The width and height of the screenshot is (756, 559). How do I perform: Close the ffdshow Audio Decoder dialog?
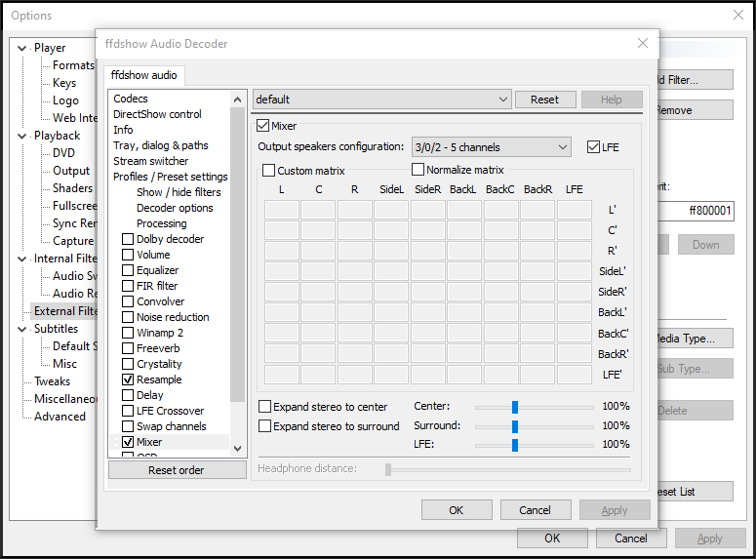pyautogui.click(x=643, y=43)
